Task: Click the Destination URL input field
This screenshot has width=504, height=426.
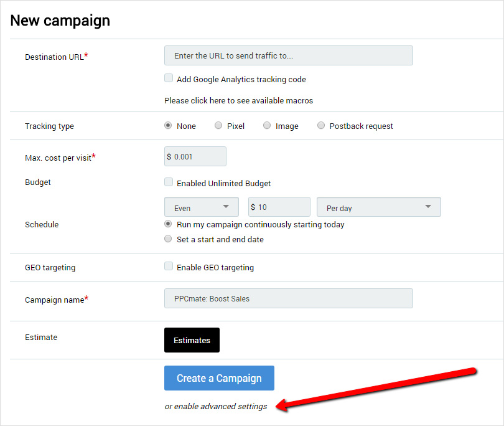Action: [288, 55]
